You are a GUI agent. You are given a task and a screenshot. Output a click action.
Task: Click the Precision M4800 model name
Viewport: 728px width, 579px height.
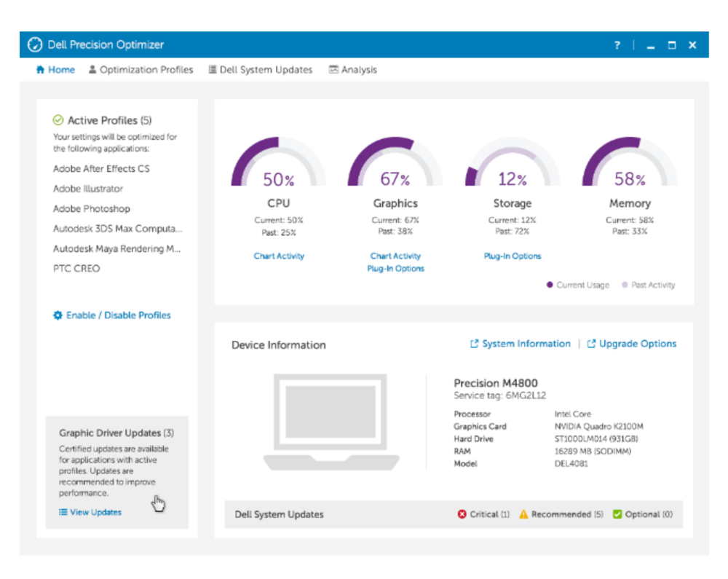click(x=495, y=383)
